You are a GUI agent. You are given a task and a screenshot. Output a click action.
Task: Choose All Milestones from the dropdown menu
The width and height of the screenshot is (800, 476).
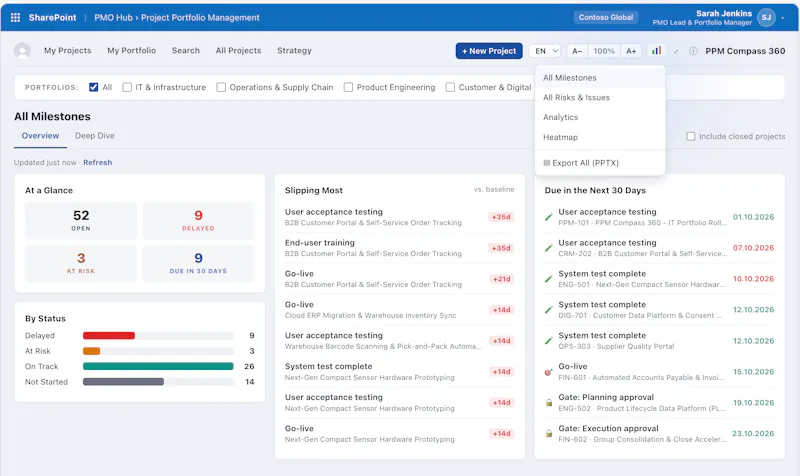[x=600, y=78]
